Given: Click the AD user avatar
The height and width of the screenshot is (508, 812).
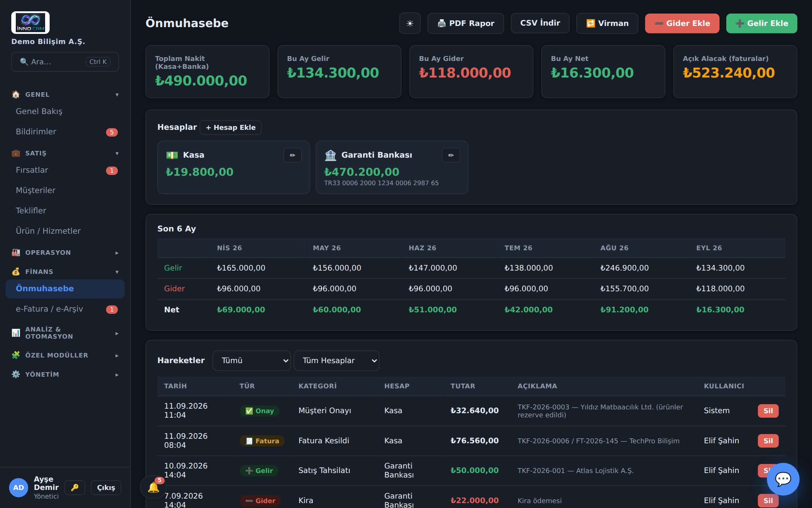Looking at the screenshot, I should point(18,488).
